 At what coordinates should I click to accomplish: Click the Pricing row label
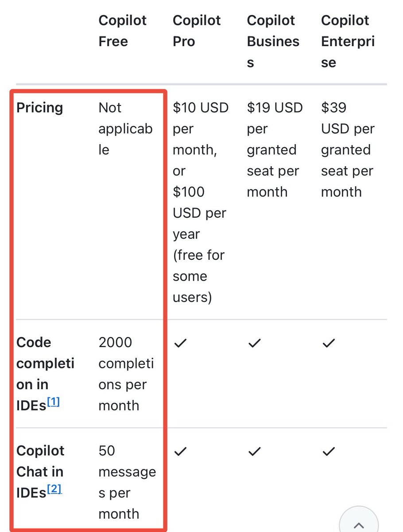[x=40, y=108]
